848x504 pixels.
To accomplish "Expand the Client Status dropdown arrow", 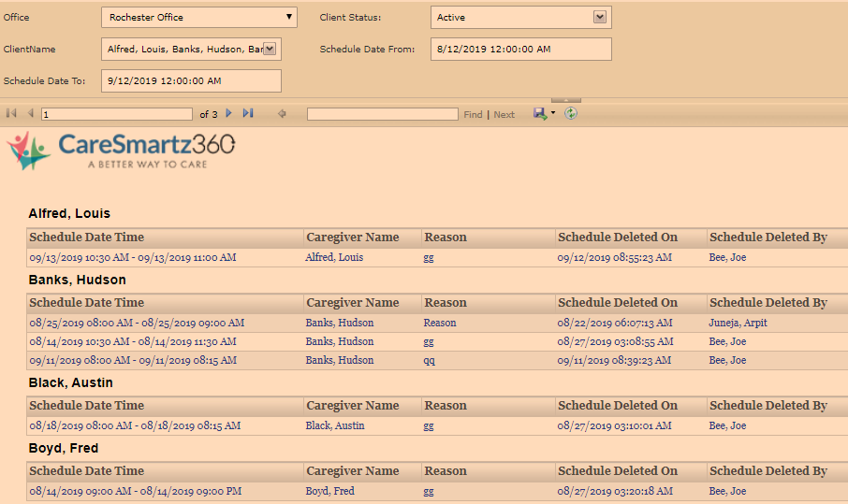I will [x=600, y=17].
